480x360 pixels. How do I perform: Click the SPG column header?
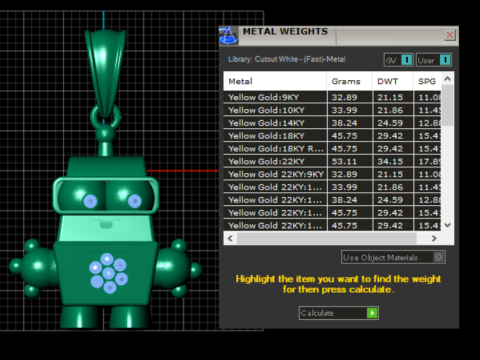(x=427, y=81)
